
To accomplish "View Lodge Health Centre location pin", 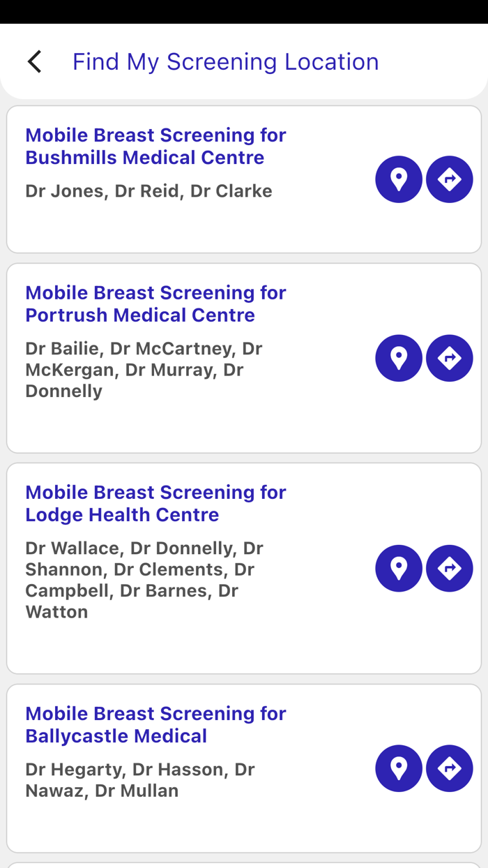I will 399,568.
